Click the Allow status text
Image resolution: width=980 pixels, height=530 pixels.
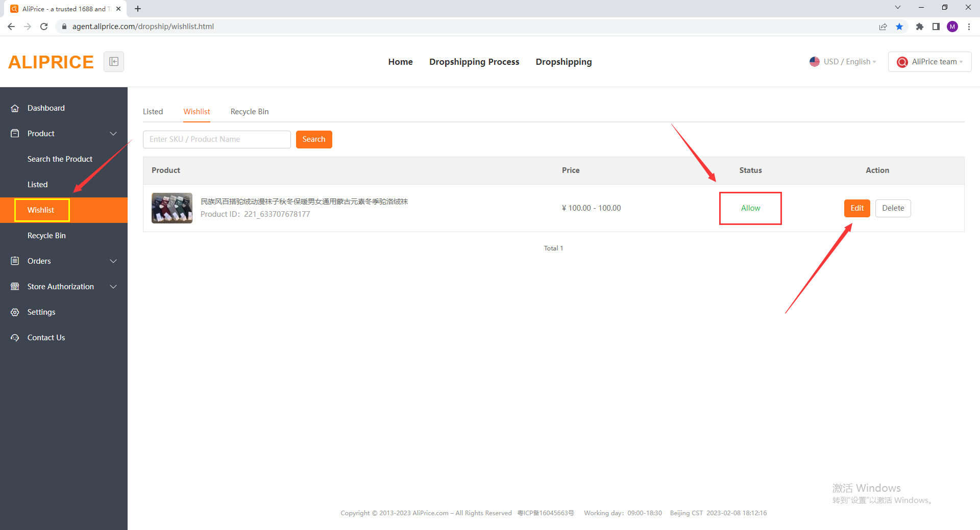(x=750, y=208)
